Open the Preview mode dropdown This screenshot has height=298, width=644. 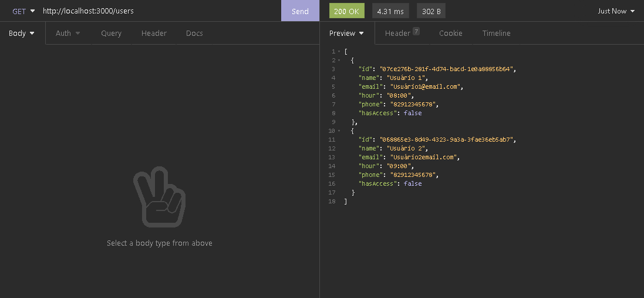[346, 34]
